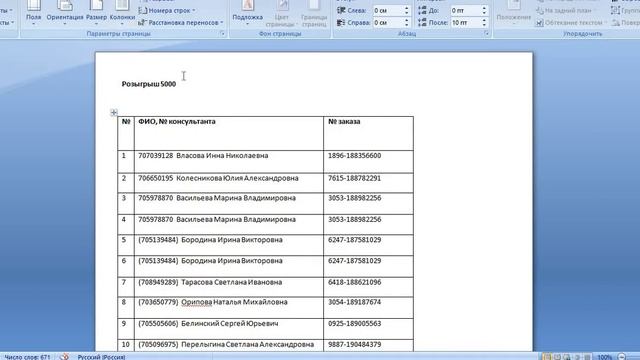Viewport: 640px width, 360px height.
Task: Switch to Draft view icon
Action: pos(587,357)
